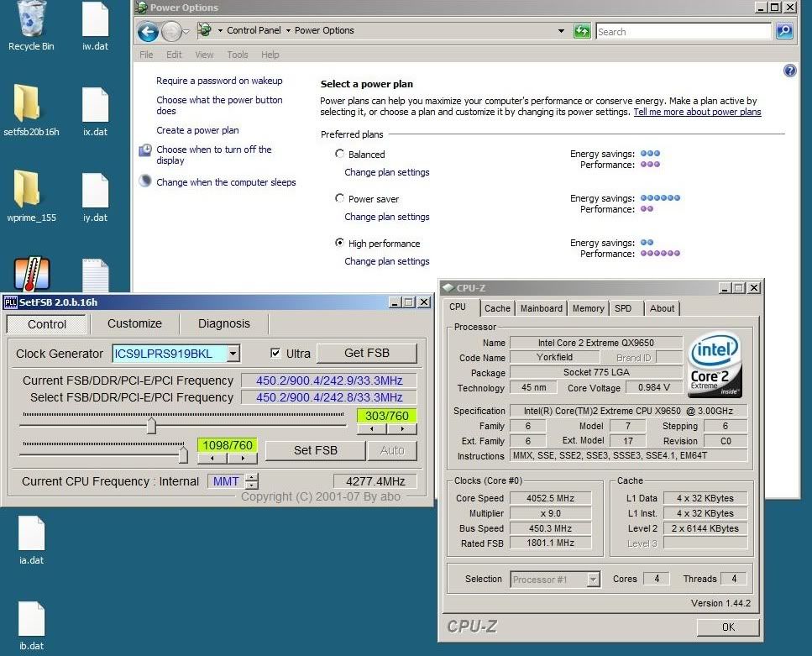812x656 pixels.
Task: Click the Forward arrow in Power Options
Action: click(171, 32)
